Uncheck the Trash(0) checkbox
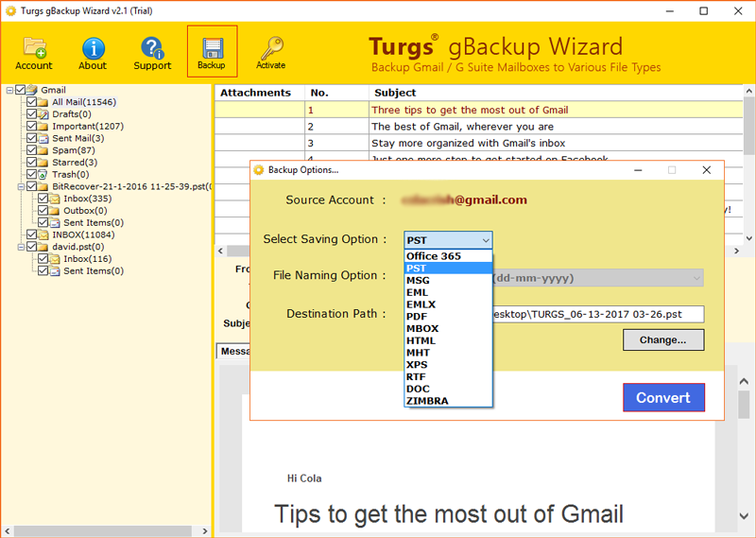 [x=32, y=174]
